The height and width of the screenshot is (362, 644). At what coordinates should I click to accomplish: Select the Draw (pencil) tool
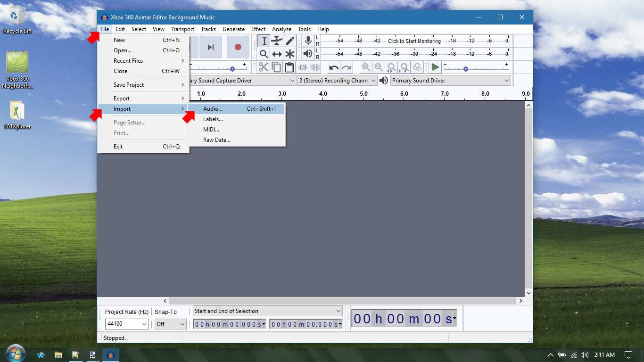289,41
